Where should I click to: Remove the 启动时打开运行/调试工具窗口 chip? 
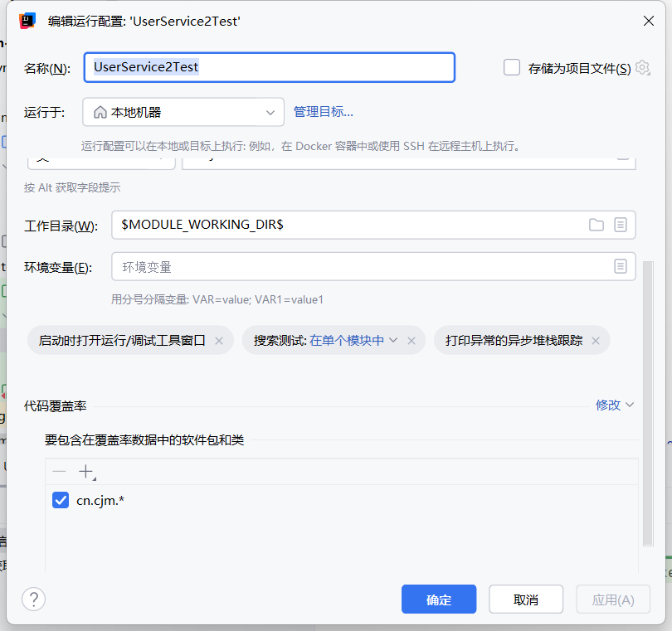click(219, 341)
